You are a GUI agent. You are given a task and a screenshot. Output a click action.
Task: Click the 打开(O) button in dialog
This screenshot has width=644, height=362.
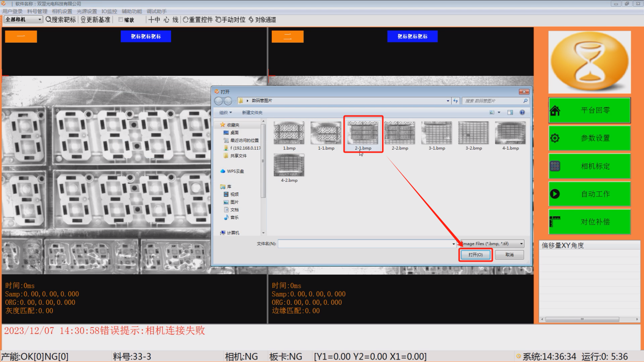point(475,255)
